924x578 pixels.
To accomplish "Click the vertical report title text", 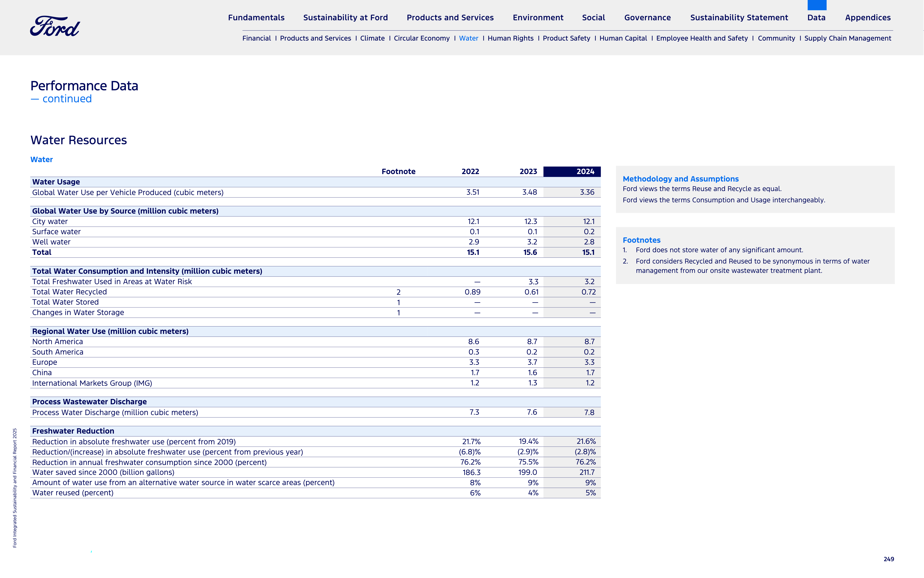I will point(15,488).
